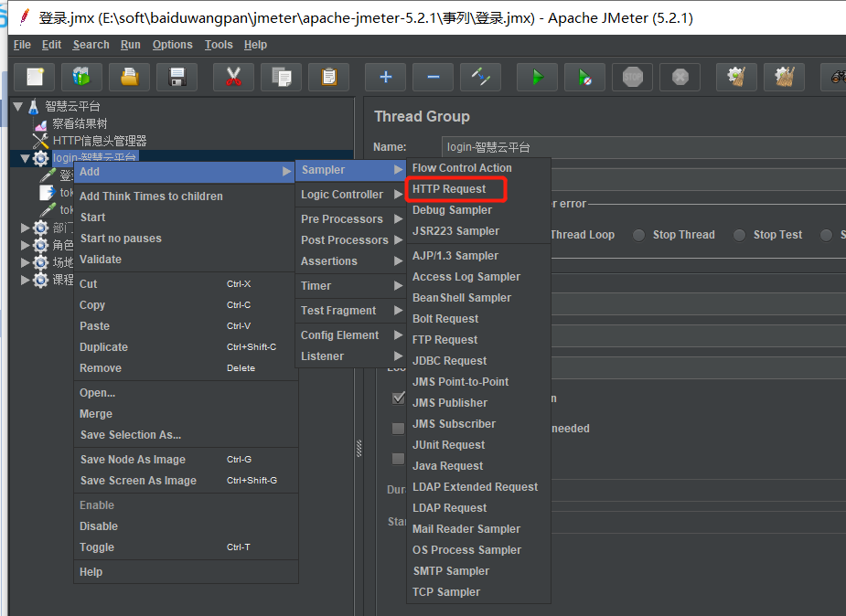Click Remove in context menu

click(x=186, y=368)
